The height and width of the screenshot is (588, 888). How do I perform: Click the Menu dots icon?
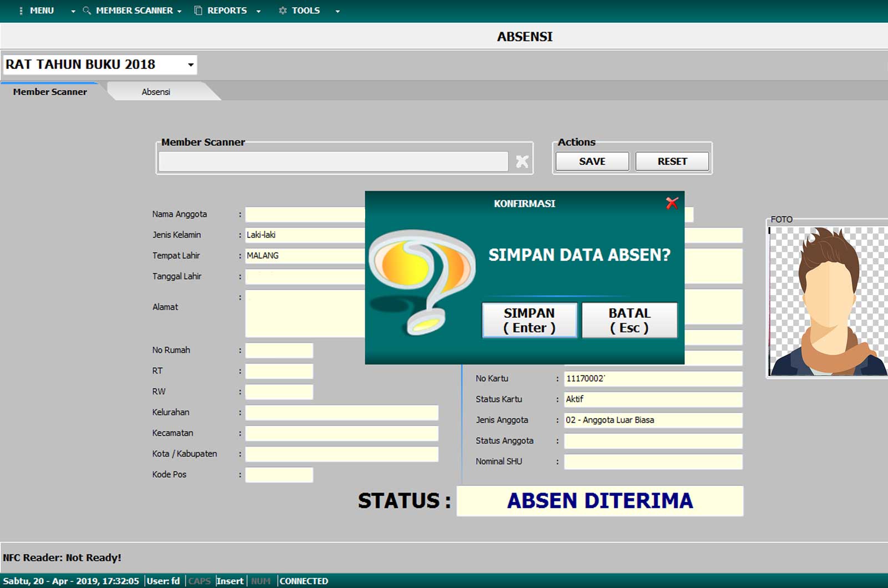coord(21,11)
